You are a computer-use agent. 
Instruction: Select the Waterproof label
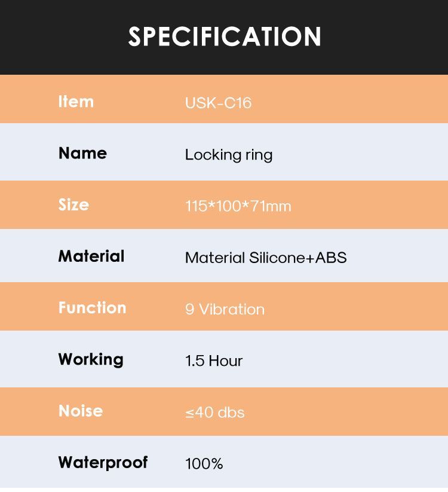click(103, 463)
